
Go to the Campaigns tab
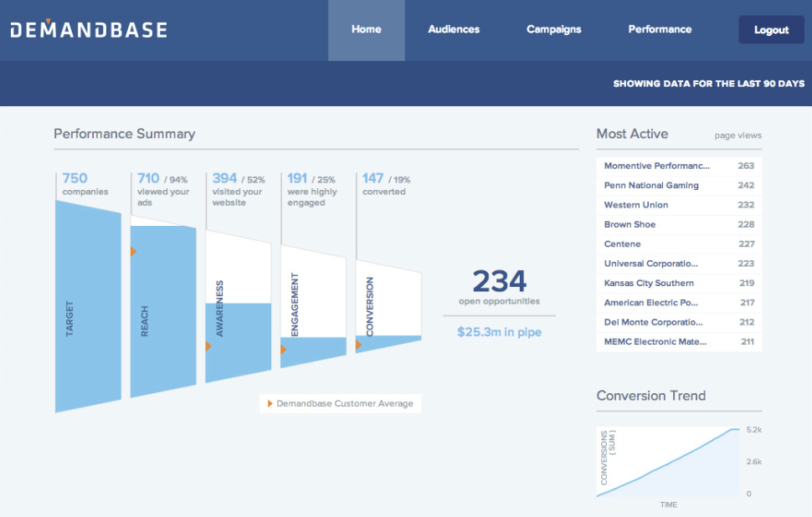click(x=553, y=29)
